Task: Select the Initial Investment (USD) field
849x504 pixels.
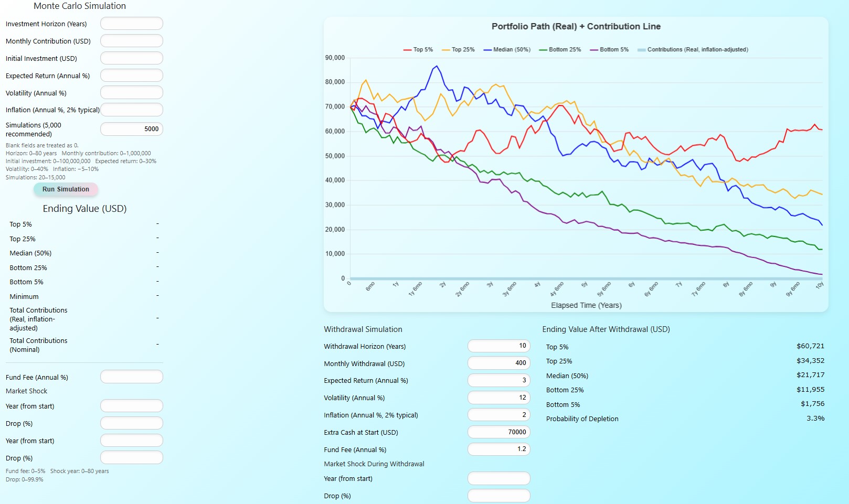Action: point(131,58)
